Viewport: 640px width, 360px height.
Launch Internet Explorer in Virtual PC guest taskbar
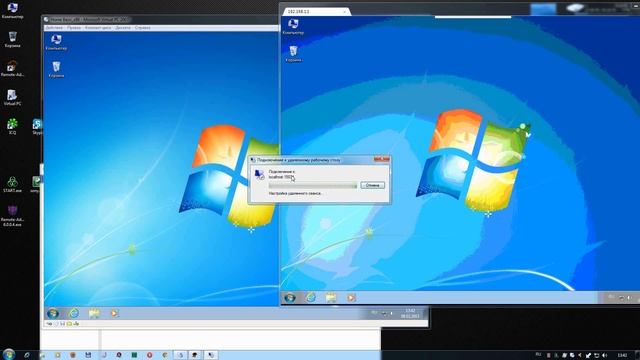point(74,313)
